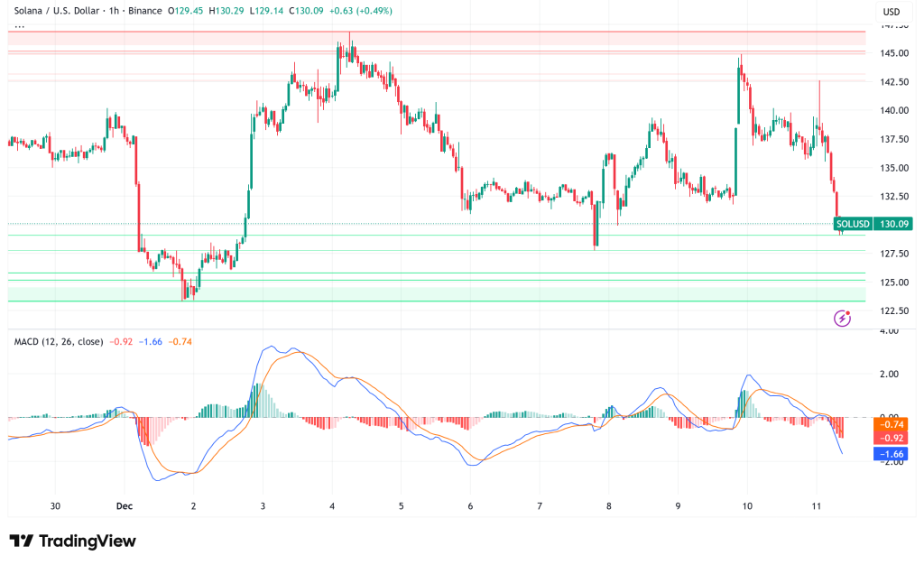Click the date 10 on time axis
The image size is (924, 565).
click(747, 506)
